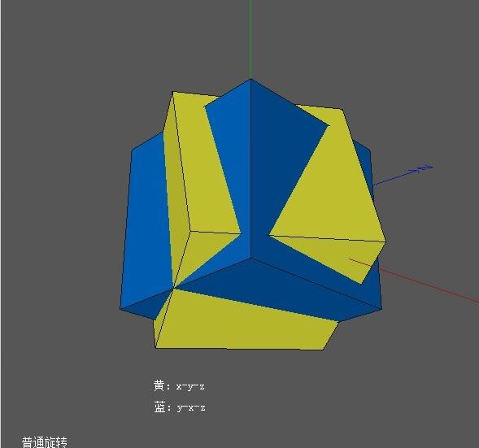Click the yellow legend text 黄: x-y-z

click(179, 386)
